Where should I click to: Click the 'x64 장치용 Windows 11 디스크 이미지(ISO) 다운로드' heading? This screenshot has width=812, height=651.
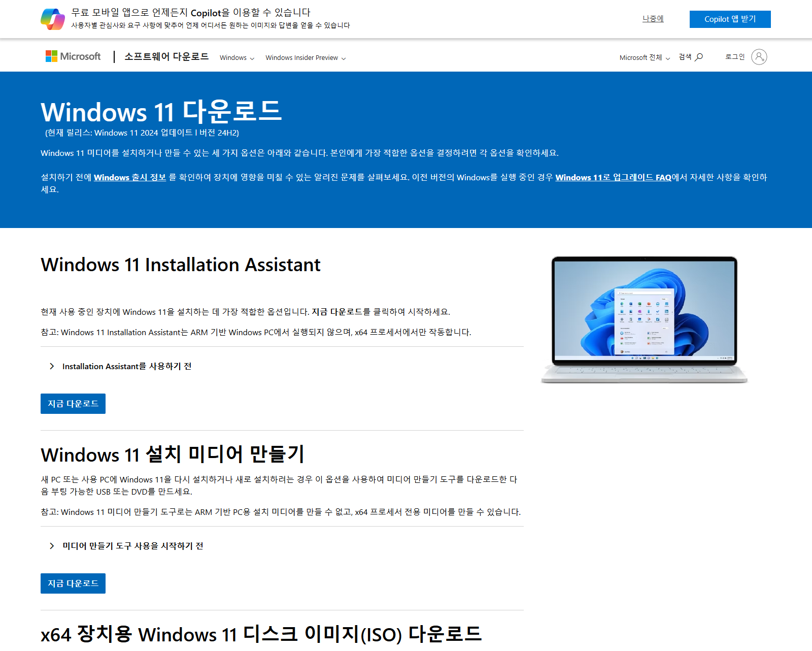(x=261, y=634)
